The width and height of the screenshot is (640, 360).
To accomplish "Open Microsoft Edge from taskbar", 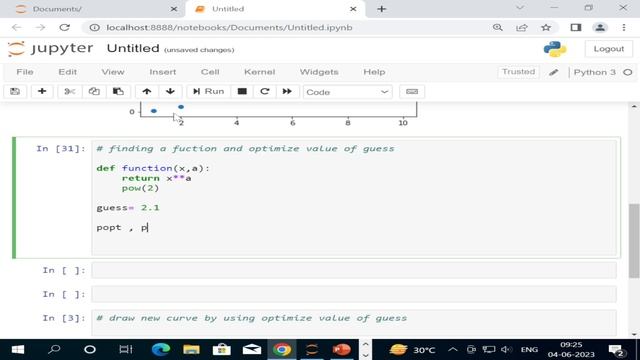I will (x=161, y=349).
